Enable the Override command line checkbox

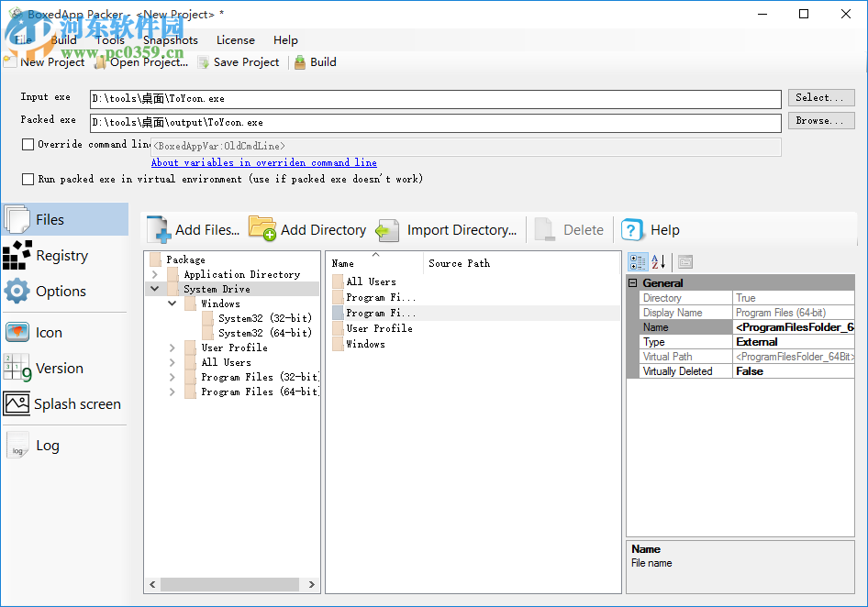tap(28, 144)
